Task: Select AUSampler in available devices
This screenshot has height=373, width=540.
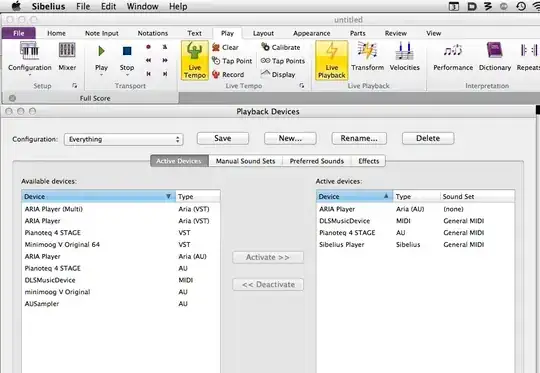Action: click(x=121, y=304)
